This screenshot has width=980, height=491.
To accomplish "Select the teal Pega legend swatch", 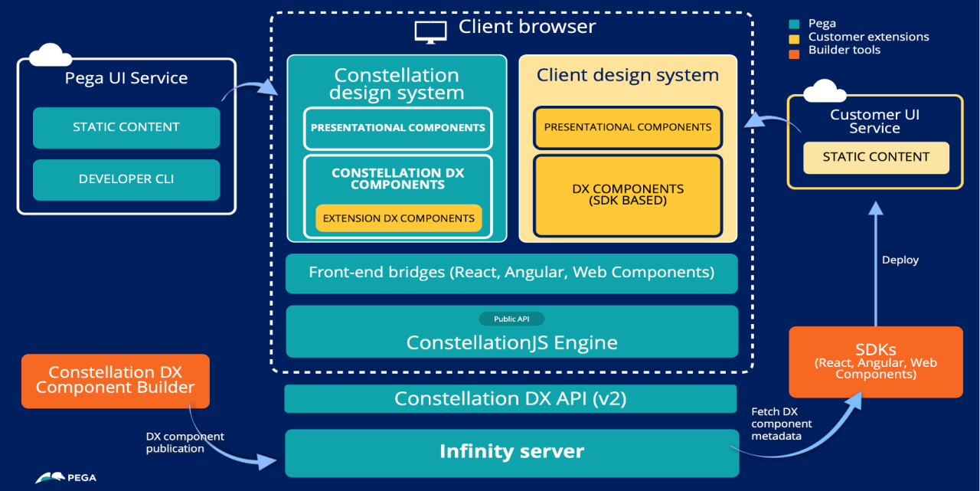I will [793, 24].
